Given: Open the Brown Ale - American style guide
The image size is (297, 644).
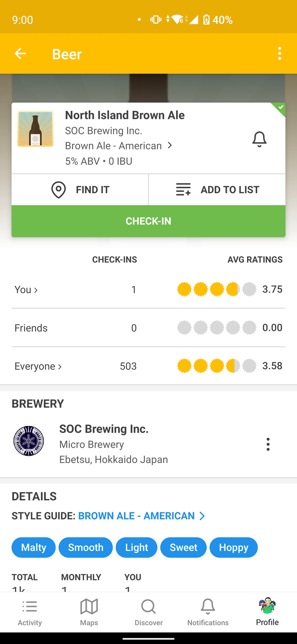Looking at the screenshot, I should coord(141,516).
